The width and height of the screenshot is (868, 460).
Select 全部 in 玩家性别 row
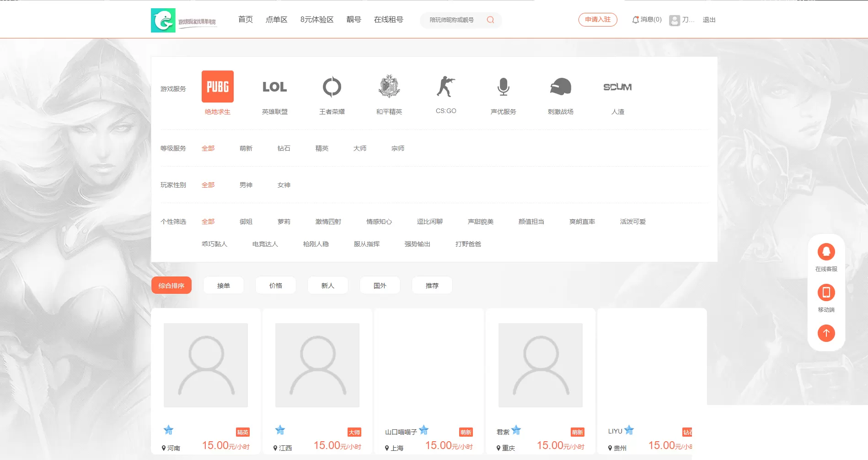tap(208, 185)
